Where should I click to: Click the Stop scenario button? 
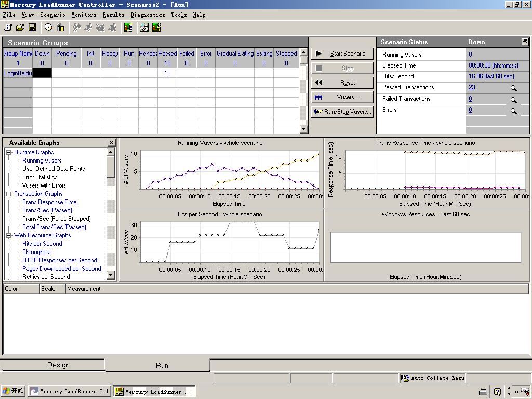pos(342,68)
